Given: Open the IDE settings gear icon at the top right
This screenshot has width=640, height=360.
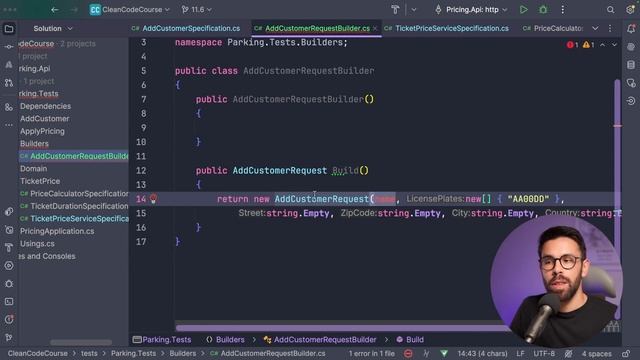Looking at the screenshot, I should coord(631,9).
